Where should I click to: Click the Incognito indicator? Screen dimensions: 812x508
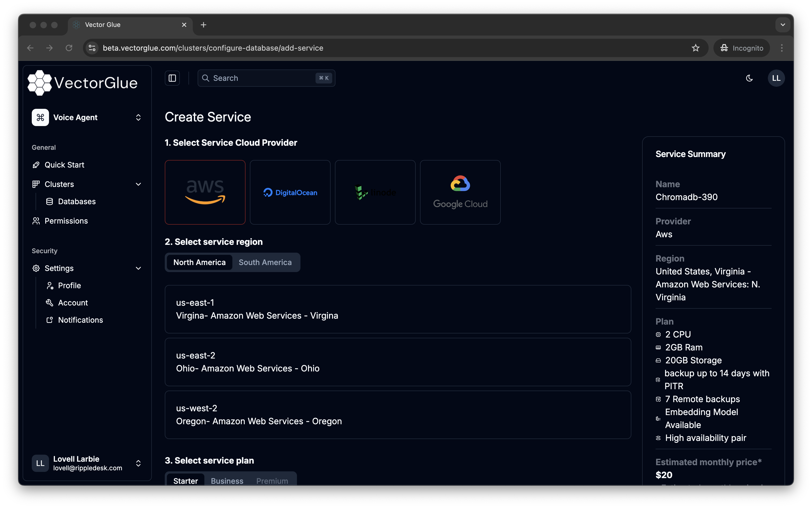[x=741, y=48]
